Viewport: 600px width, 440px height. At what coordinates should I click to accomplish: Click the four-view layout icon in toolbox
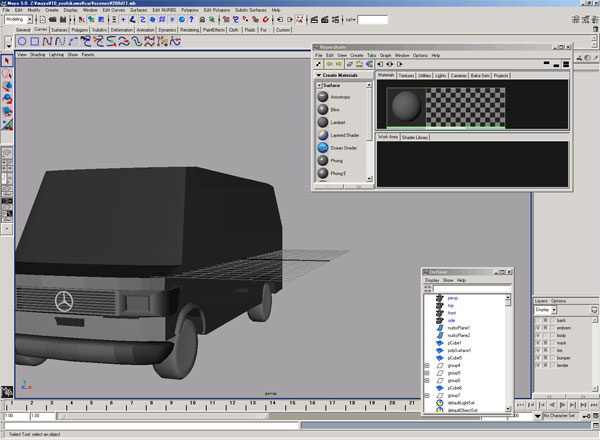[7, 166]
